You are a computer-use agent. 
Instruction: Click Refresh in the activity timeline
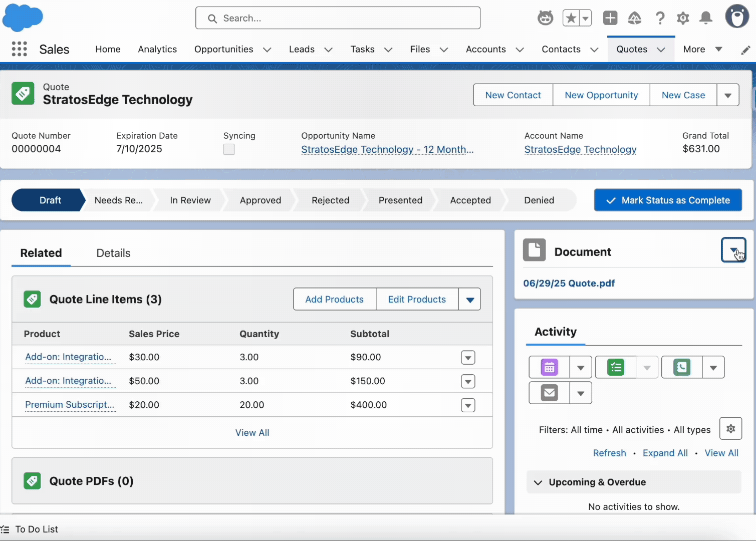click(609, 453)
